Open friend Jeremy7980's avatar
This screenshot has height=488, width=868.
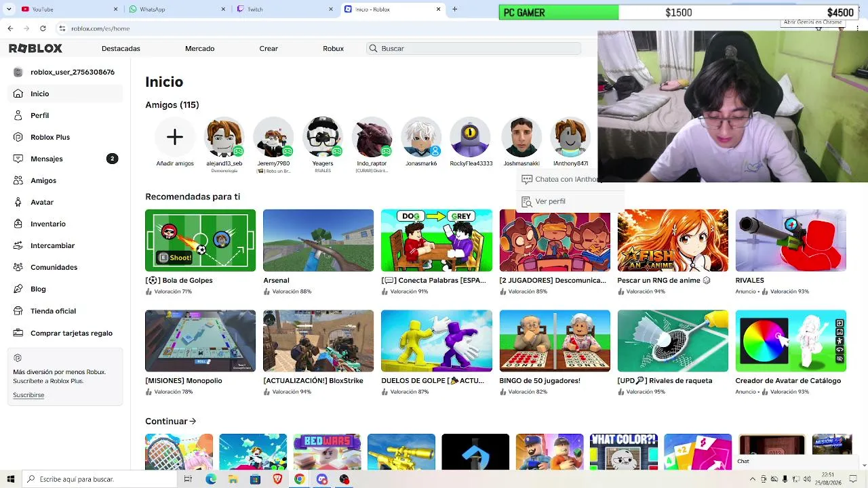[x=273, y=137]
